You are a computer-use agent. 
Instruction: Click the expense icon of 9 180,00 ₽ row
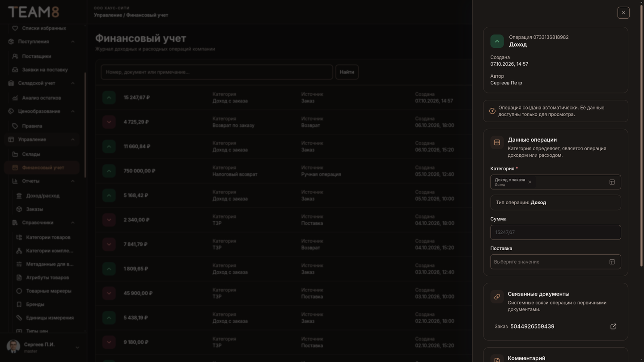click(109, 342)
